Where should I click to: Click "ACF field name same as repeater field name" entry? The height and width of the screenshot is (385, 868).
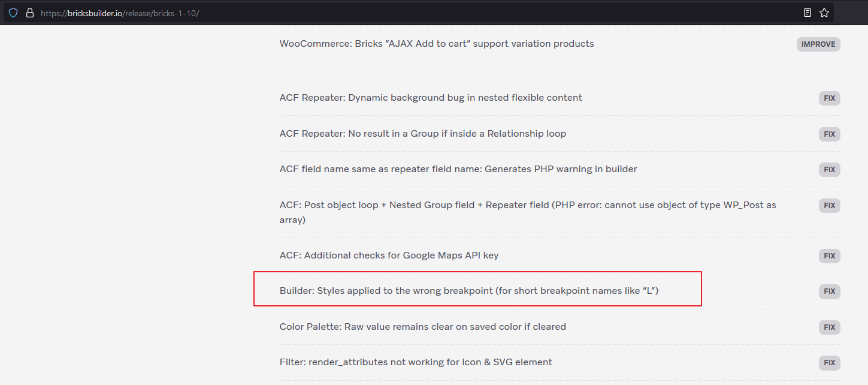(458, 169)
